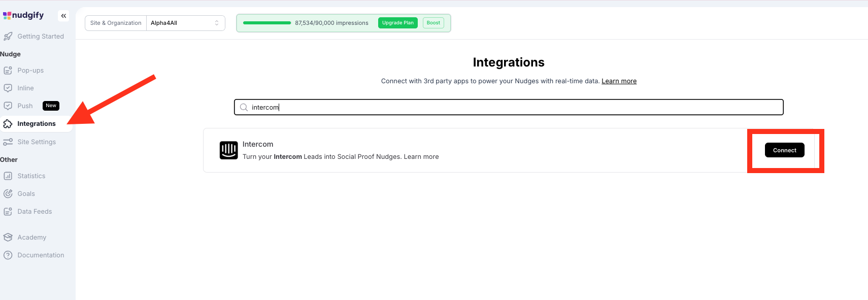Click the Nudgify logo
868x300 pixels.
click(x=23, y=15)
